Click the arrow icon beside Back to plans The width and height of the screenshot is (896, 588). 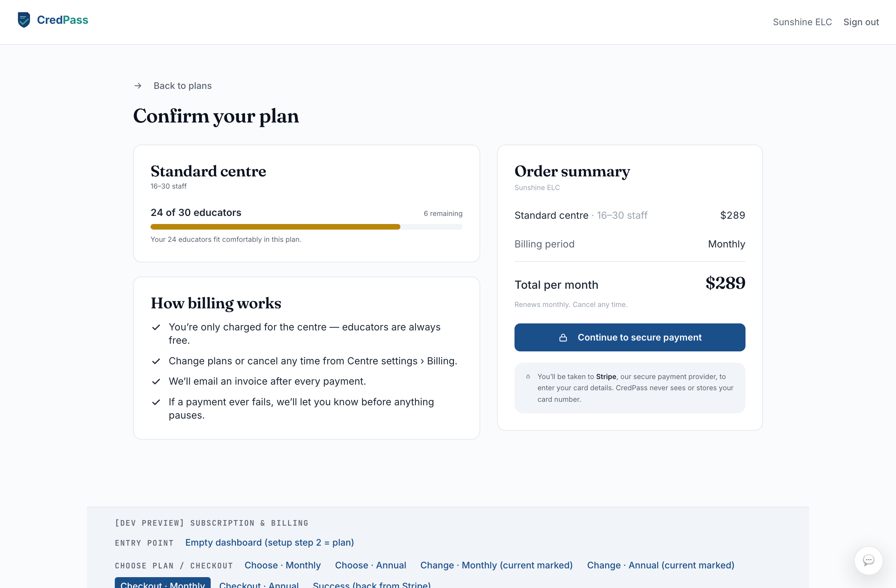[x=138, y=86]
